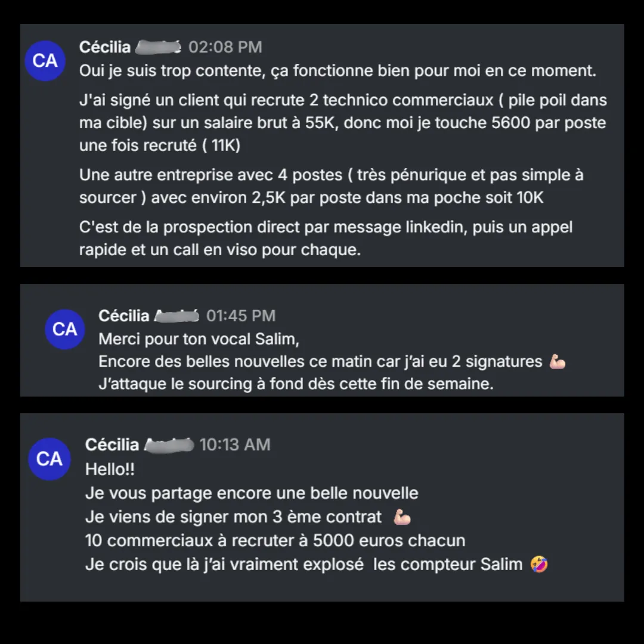Click the 02:08 PM timestamp
The image size is (644, 644).
pos(225,47)
